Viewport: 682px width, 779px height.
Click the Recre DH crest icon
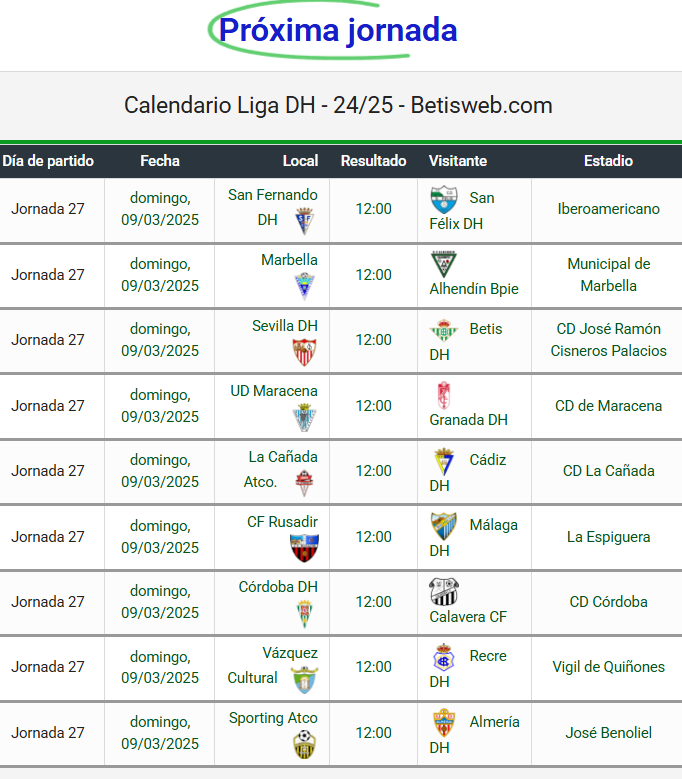[x=444, y=658]
